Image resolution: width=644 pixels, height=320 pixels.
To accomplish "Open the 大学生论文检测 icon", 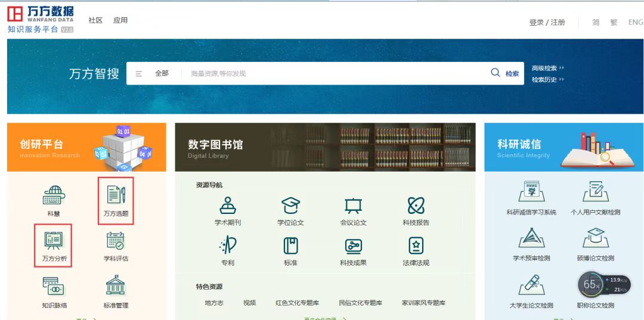I will tap(531, 285).
